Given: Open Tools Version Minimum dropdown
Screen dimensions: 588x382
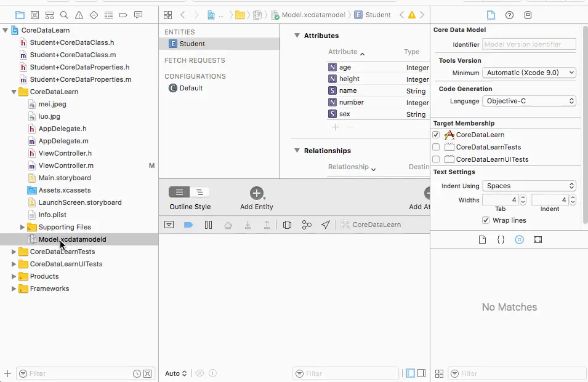Looking at the screenshot, I should pyautogui.click(x=529, y=73).
